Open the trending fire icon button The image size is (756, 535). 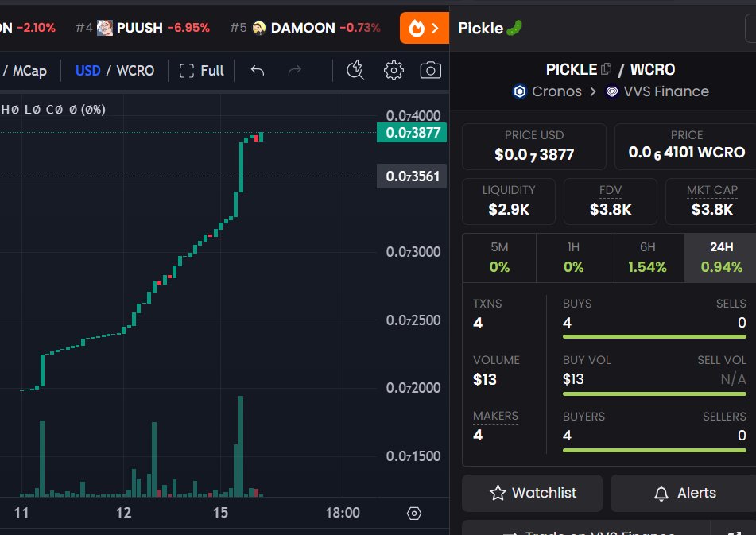coord(425,28)
